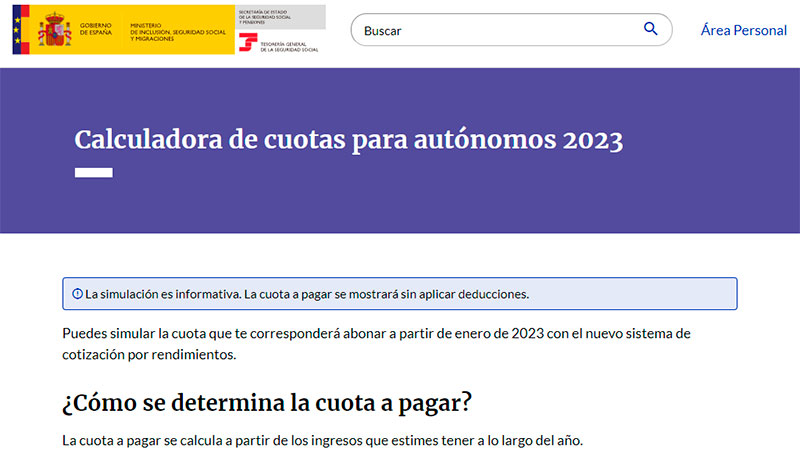Click the Tesorería General de la Seguridad Social text
The width and height of the screenshot is (800, 450).
coord(290,45)
